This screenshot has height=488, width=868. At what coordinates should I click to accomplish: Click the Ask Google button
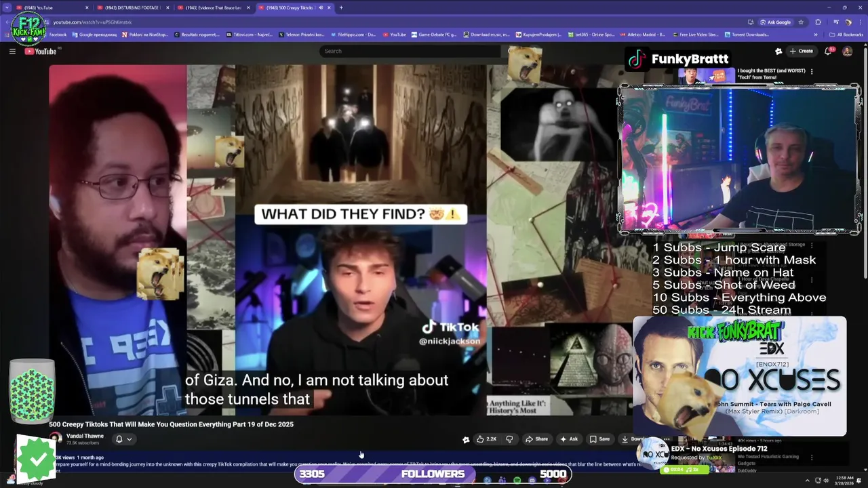[775, 22]
